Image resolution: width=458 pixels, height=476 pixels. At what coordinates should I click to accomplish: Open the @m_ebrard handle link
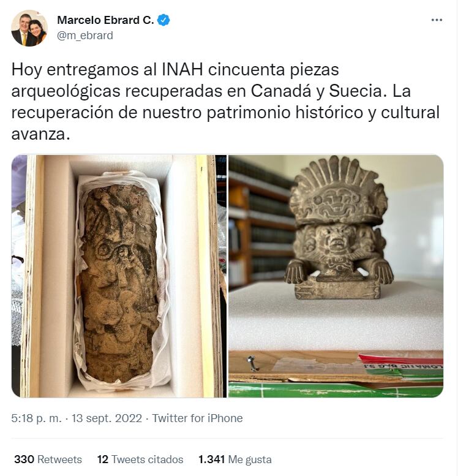pos(85,36)
